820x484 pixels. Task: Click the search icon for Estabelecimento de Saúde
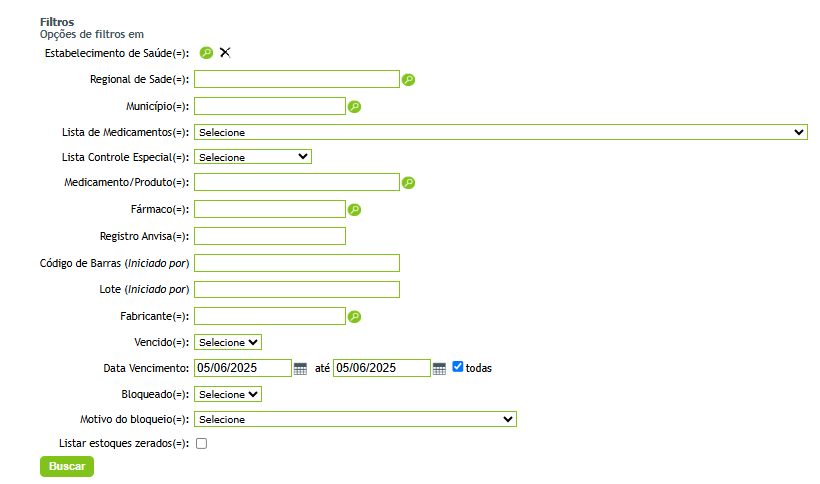pos(206,53)
